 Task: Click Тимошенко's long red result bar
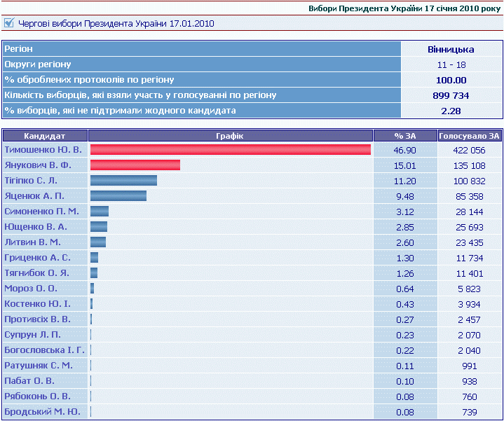[230, 150]
